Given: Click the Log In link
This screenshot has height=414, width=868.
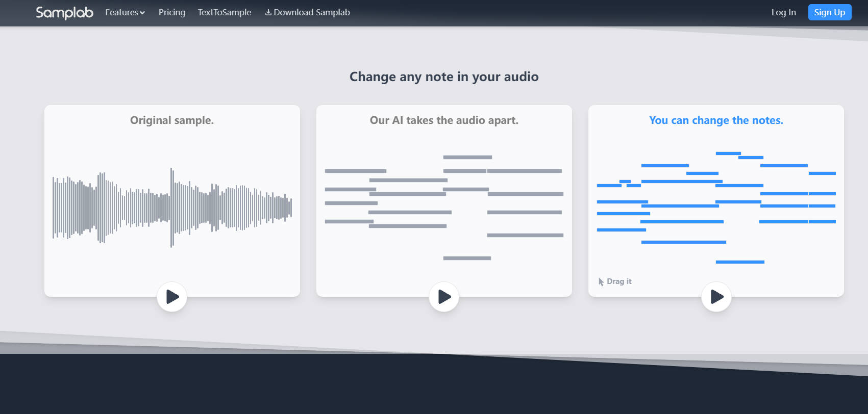Looking at the screenshot, I should click(783, 12).
